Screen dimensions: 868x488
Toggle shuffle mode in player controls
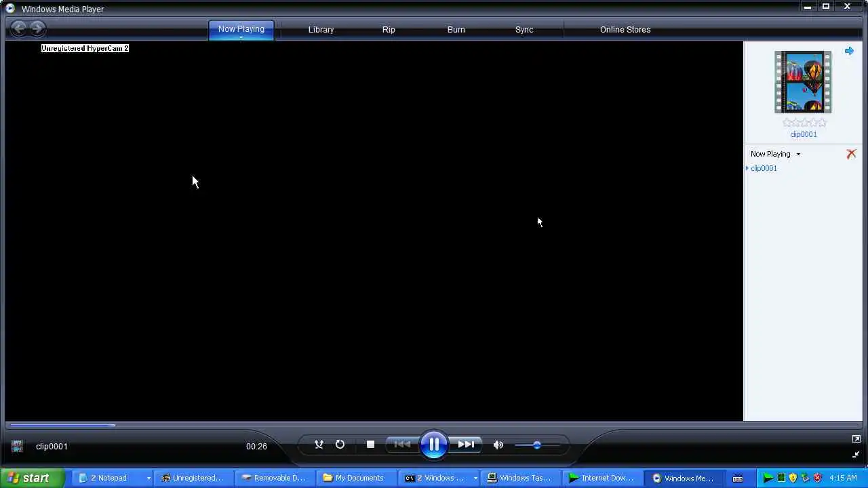(319, 445)
